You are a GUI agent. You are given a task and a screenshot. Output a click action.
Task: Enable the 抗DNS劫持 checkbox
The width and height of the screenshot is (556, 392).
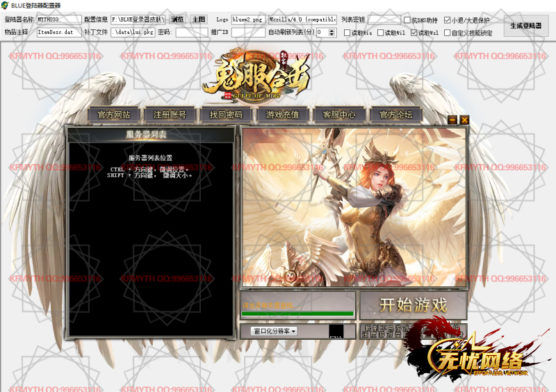[x=407, y=20]
